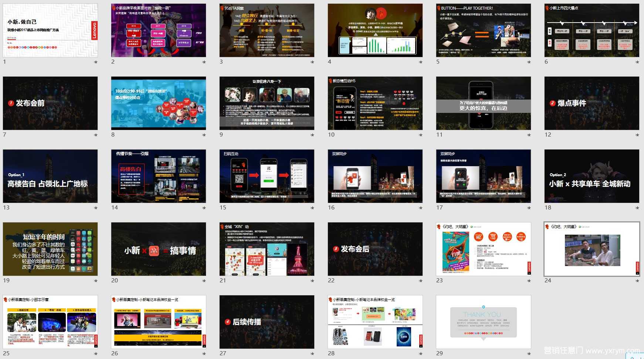Image resolution: width=644 pixels, height=359 pixels.
Task: Click slide number label '17'
Action: [439, 208]
